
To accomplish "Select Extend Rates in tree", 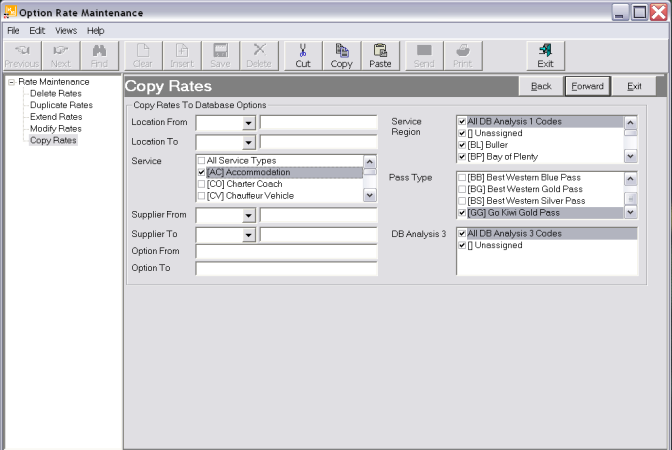I will (56, 117).
